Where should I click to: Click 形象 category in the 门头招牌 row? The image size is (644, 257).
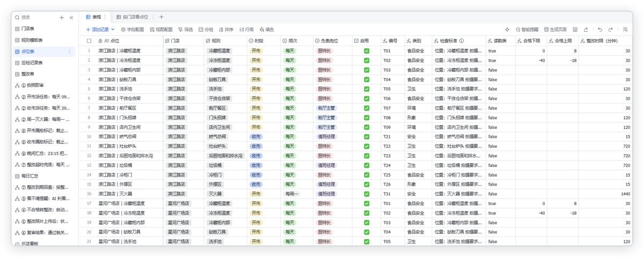412,118
